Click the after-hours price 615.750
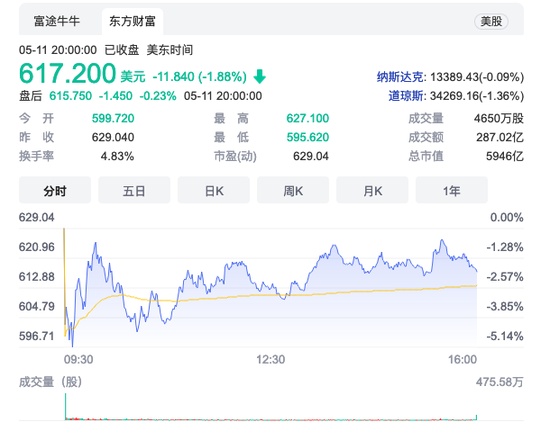 pyautogui.click(x=71, y=96)
